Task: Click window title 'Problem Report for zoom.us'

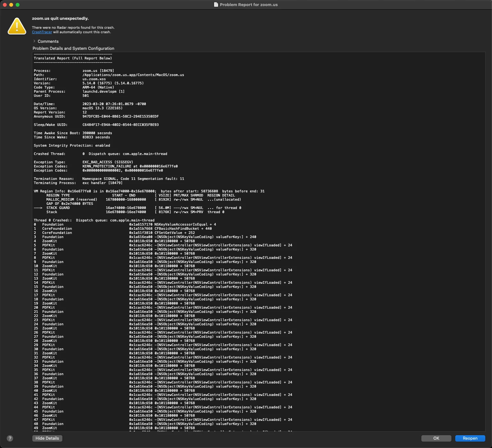Action: [x=249, y=4]
